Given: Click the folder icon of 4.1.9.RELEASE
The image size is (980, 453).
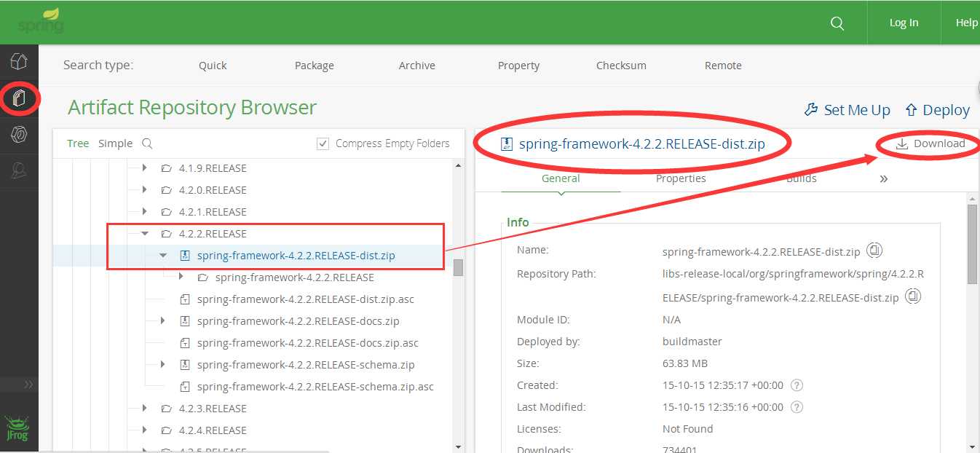Looking at the screenshot, I should [166, 168].
